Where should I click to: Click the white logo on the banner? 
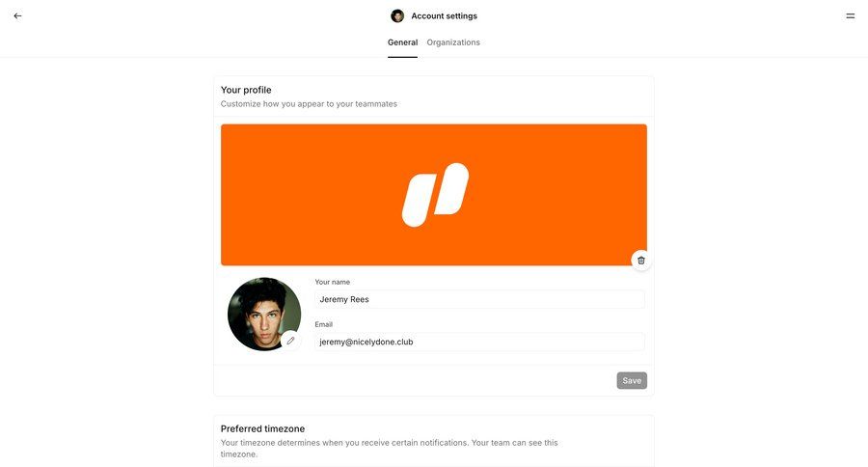tap(435, 195)
